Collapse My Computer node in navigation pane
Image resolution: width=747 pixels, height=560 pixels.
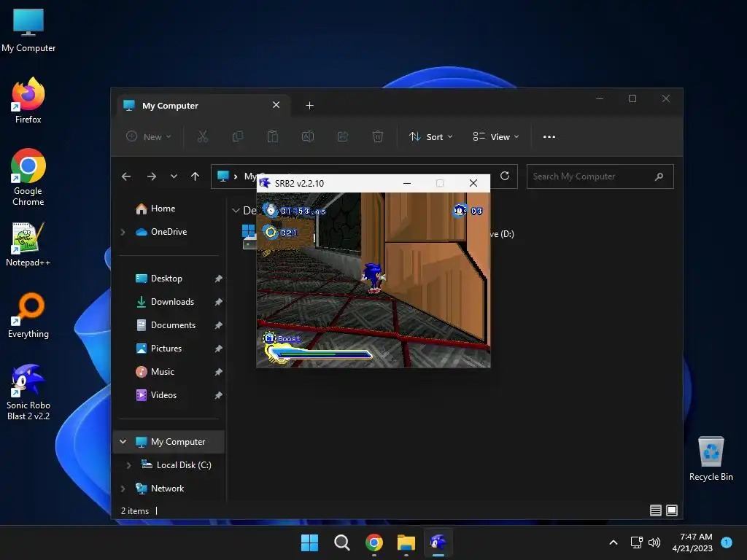(x=123, y=442)
